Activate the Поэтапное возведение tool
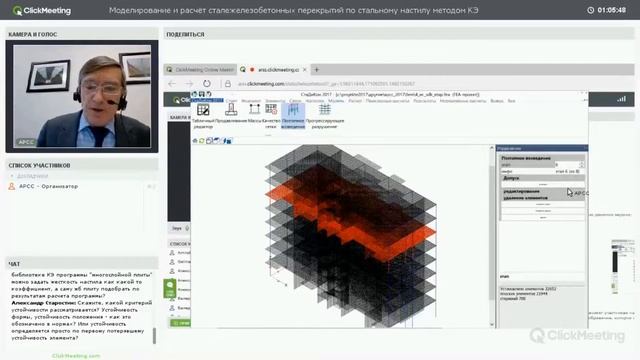This screenshot has width=640, height=360. coord(293,116)
